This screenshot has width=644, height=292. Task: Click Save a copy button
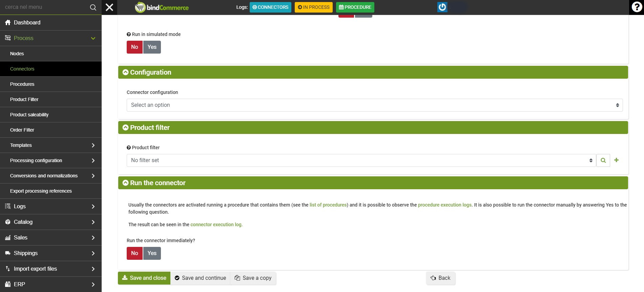click(253, 278)
